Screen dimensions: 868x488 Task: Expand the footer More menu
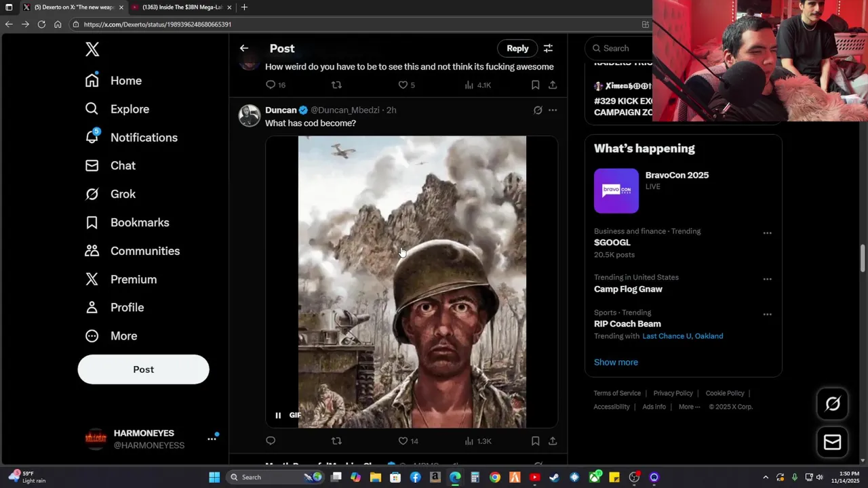[x=690, y=407]
